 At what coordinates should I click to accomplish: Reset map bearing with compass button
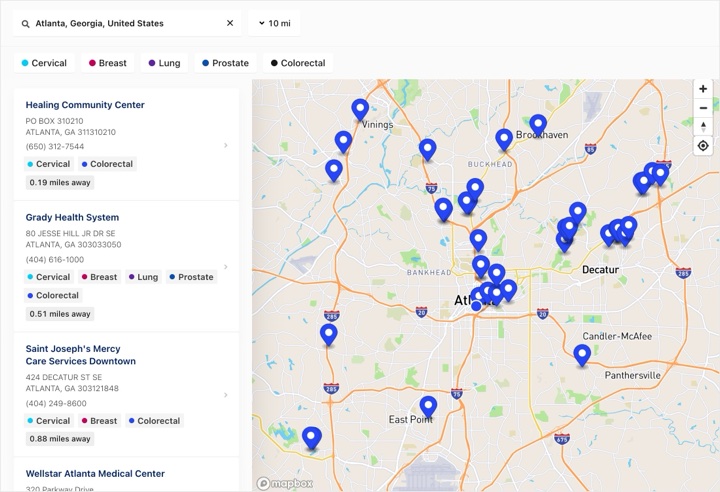(x=703, y=127)
